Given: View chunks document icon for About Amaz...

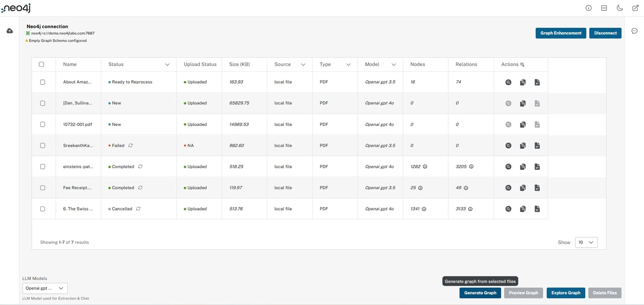Looking at the screenshot, I should click(537, 82).
